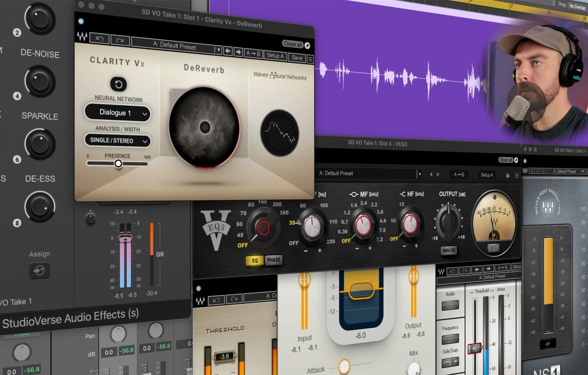Click Close all in Clarity Vx window
588x375 pixels.
pos(293,44)
